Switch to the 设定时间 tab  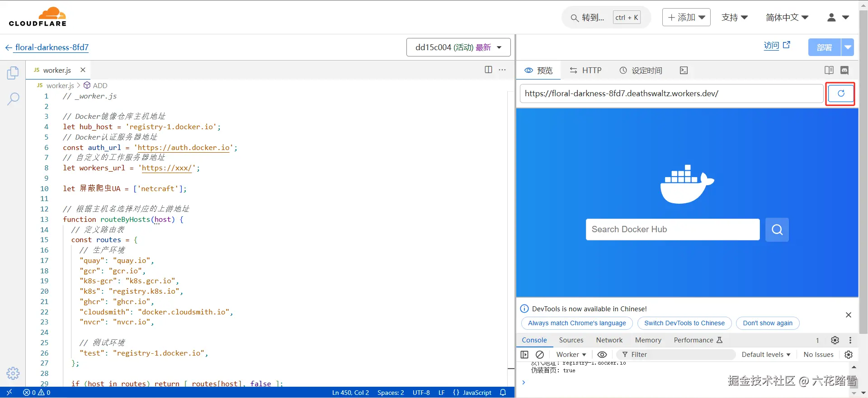pyautogui.click(x=641, y=70)
